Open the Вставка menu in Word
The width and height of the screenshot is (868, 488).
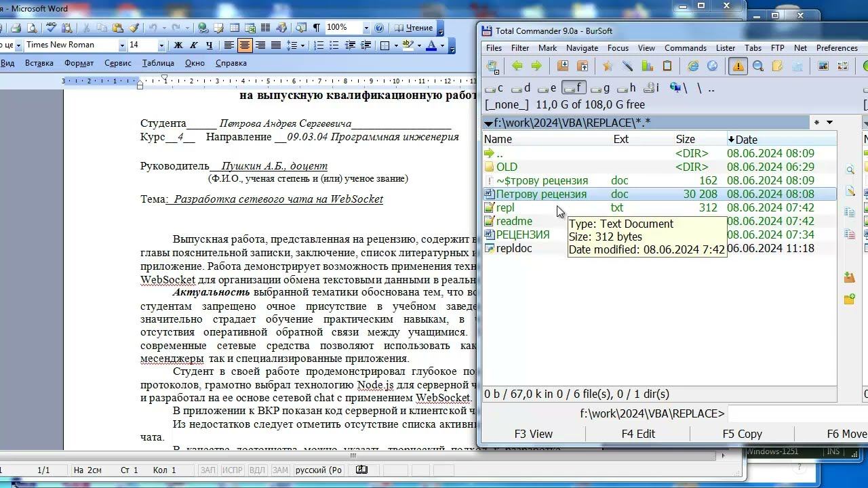pos(39,63)
